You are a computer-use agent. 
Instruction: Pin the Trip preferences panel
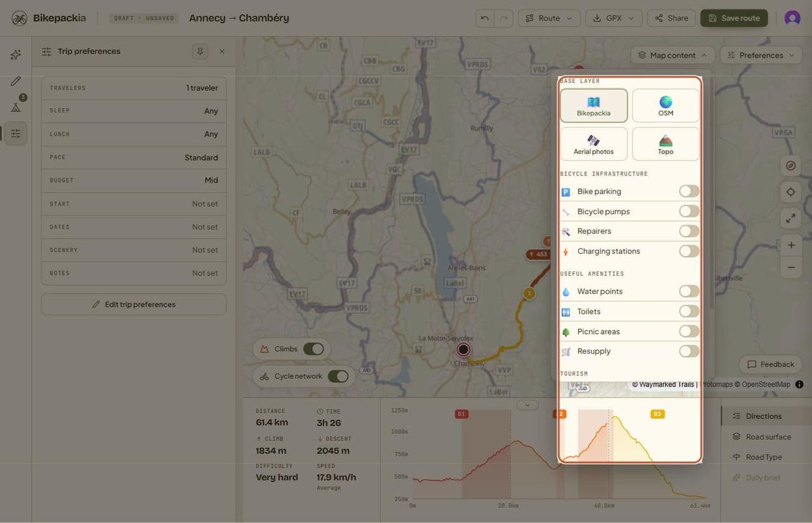(x=200, y=51)
